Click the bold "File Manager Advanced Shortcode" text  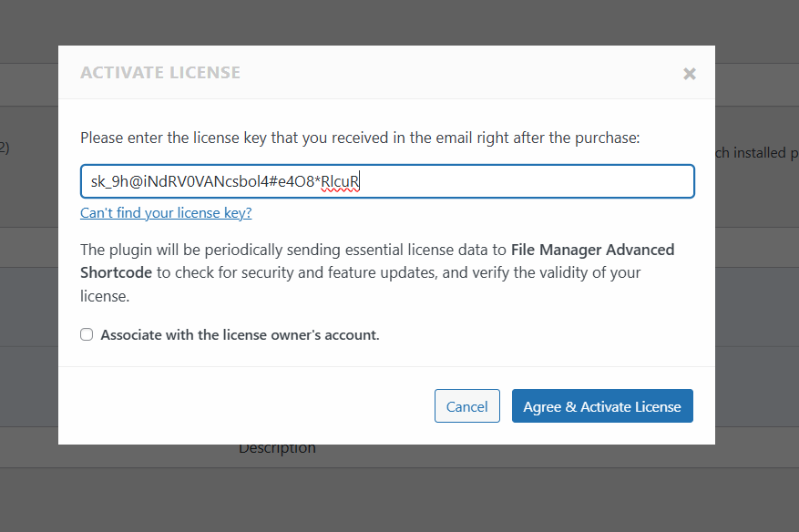[592, 250]
